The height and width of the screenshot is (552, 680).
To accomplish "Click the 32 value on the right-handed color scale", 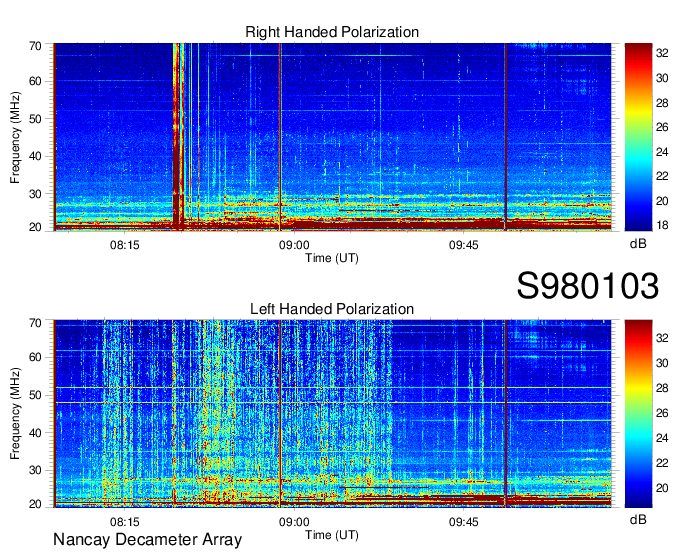I will [662, 53].
